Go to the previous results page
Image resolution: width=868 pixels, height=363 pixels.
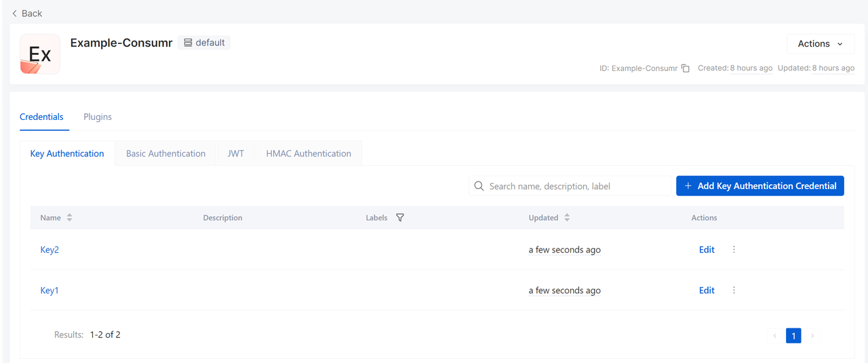coord(774,335)
